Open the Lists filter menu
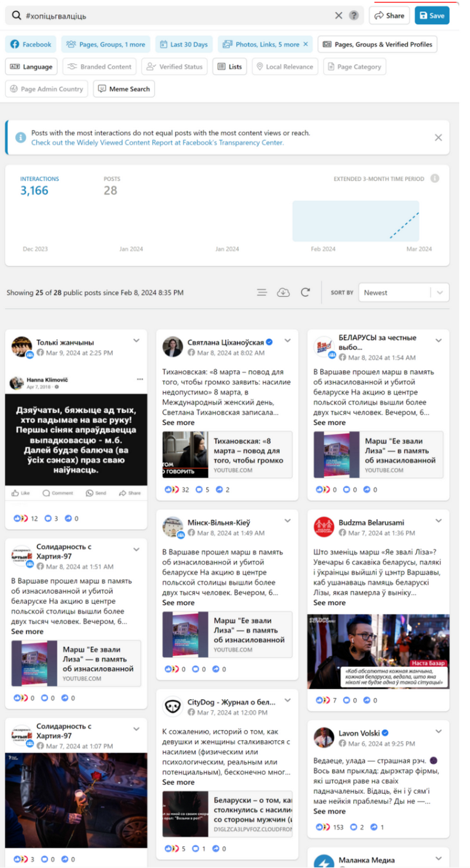Screen dimensions: 470x868 coord(230,67)
